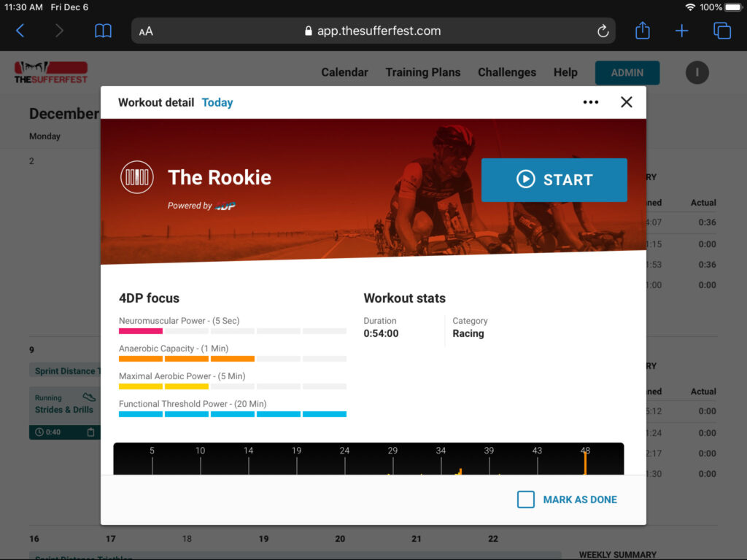Tap the Safari forward arrow
The height and width of the screenshot is (560, 747).
click(59, 31)
